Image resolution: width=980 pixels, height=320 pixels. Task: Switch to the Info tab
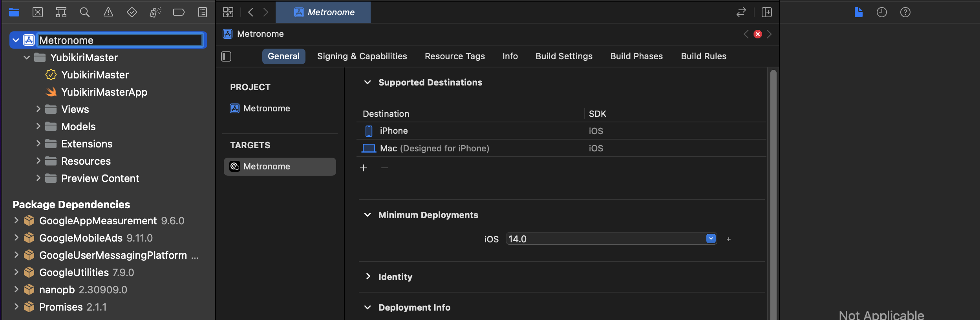click(510, 56)
